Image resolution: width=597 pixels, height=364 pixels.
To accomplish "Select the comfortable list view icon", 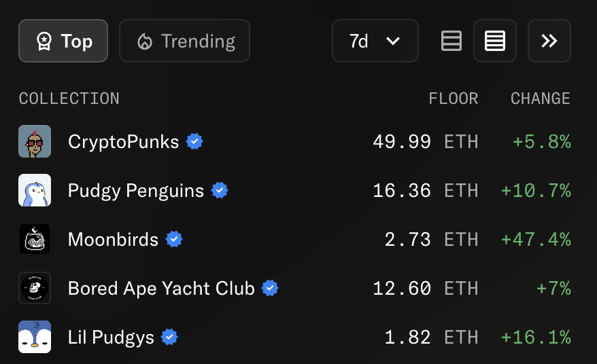I will click(x=451, y=41).
